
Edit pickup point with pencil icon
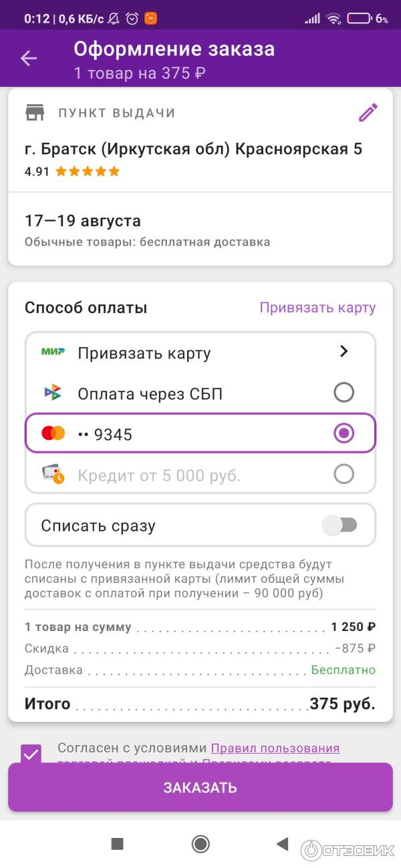368,113
